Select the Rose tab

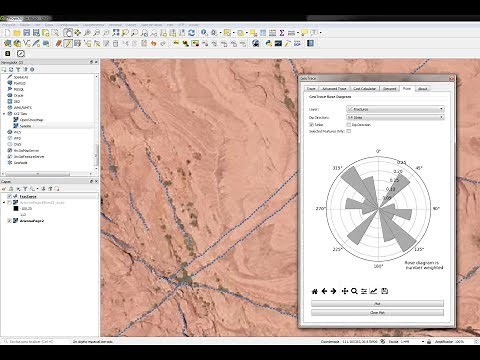(407, 88)
